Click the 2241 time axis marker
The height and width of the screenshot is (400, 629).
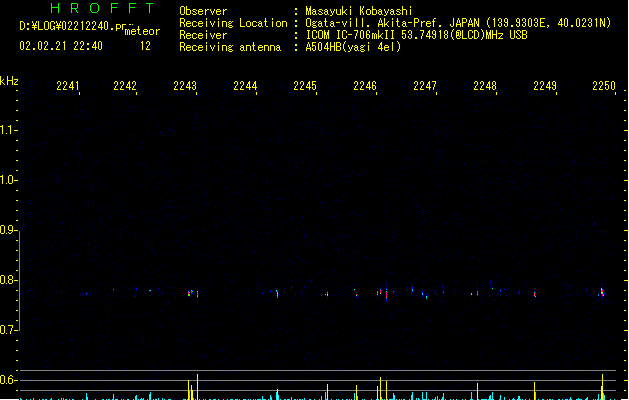(x=68, y=85)
